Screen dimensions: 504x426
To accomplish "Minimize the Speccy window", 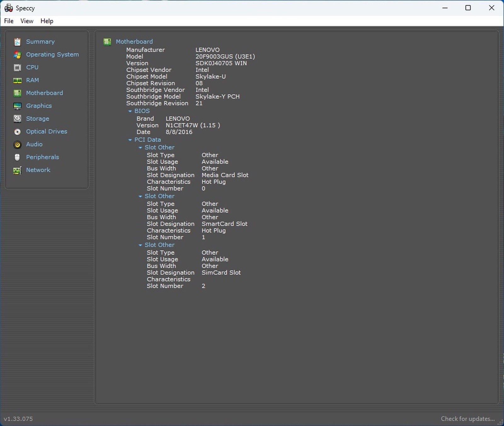I will (x=445, y=8).
